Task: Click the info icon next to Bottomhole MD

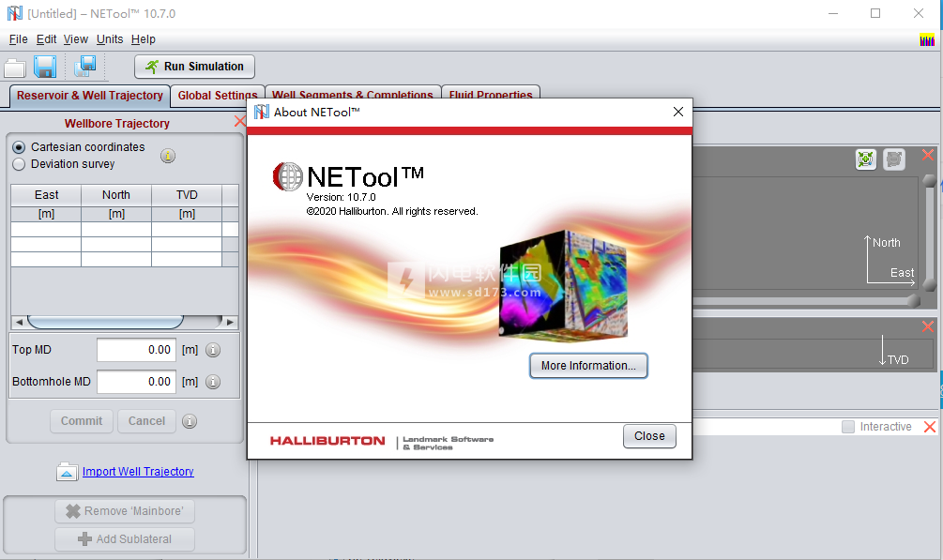Action: click(x=213, y=382)
